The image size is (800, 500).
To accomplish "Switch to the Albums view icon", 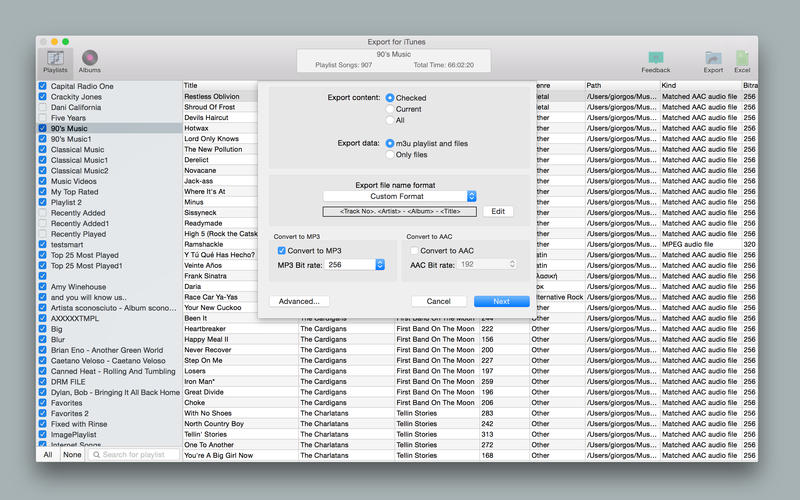I will click(x=90, y=62).
